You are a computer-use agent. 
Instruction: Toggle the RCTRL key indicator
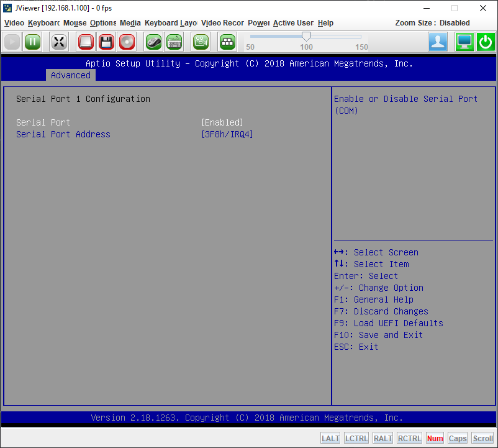(x=409, y=438)
